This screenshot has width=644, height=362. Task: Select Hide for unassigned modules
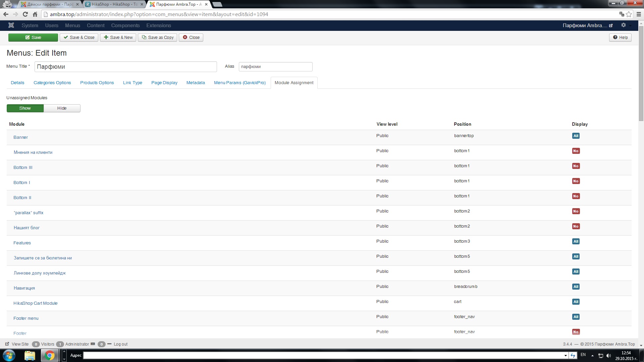point(62,108)
